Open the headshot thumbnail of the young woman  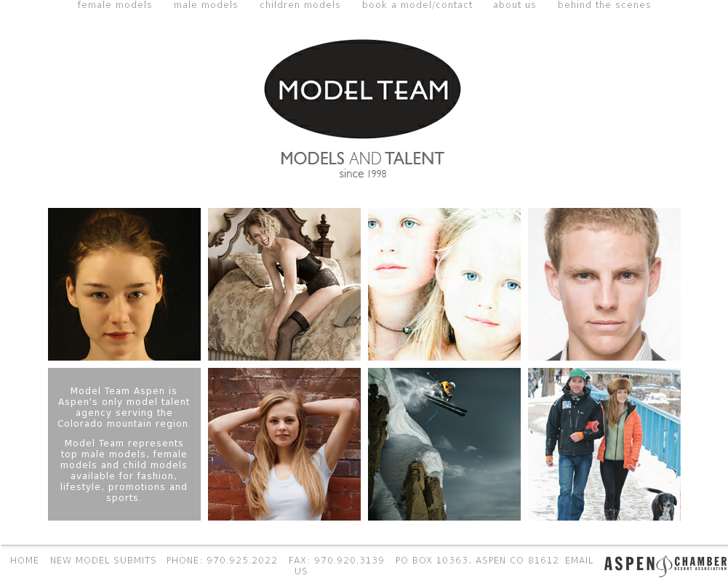[124, 284]
